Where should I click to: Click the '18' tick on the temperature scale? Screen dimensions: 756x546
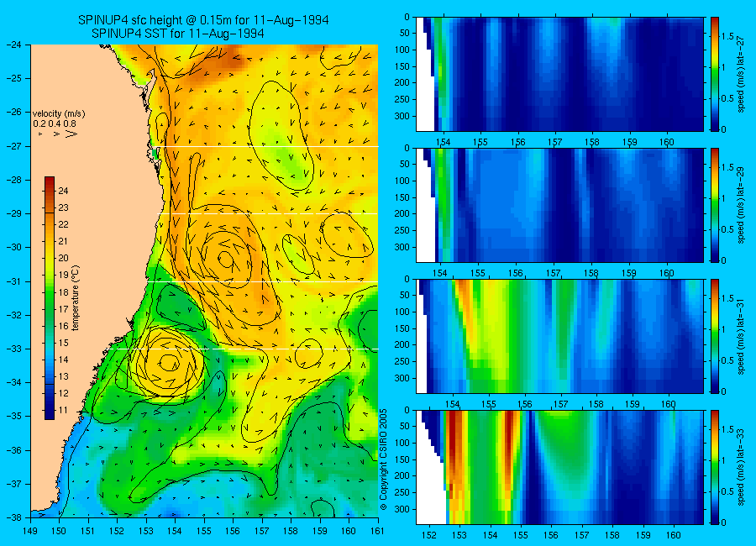[x=63, y=292]
